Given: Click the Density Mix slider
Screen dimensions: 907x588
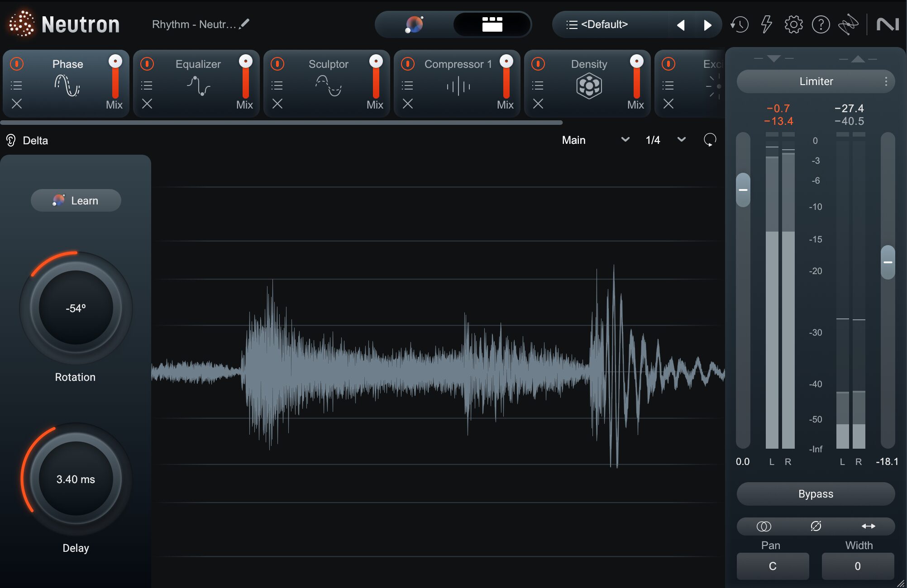Looking at the screenshot, I should (x=636, y=77).
